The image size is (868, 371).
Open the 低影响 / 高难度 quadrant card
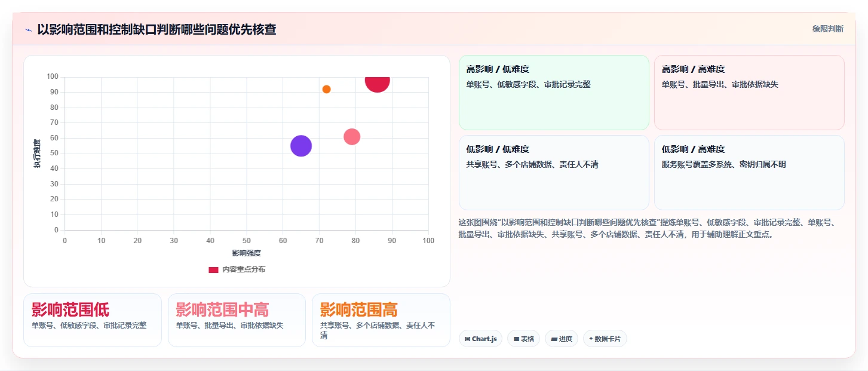coord(749,173)
